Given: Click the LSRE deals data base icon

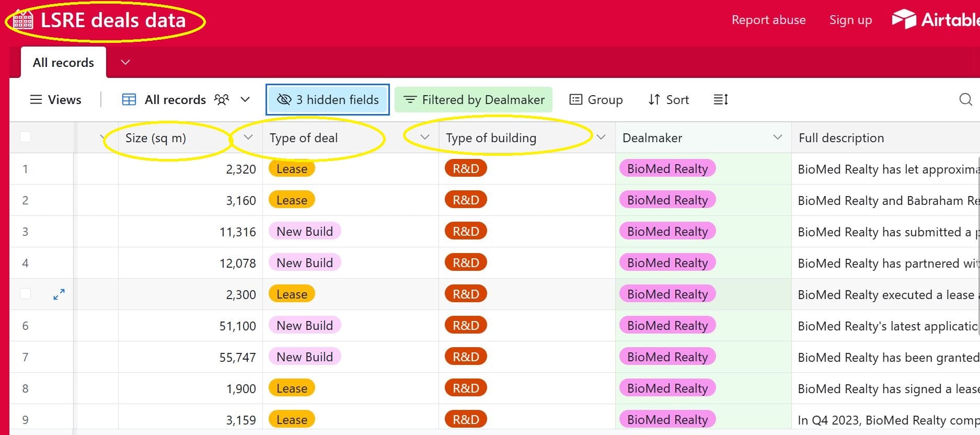Looking at the screenshot, I should point(23,20).
